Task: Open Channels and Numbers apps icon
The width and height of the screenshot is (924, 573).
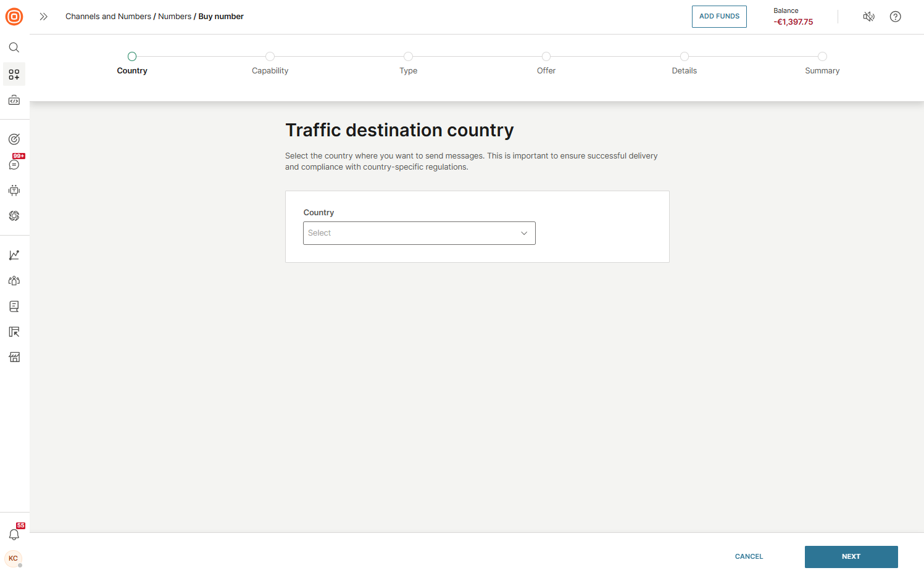Action: point(14,75)
